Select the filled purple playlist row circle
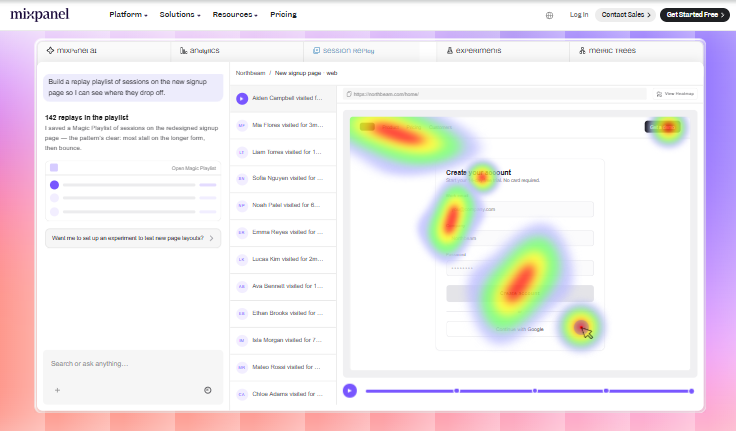The height and width of the screenshot is (431, 736). (54, 185)
